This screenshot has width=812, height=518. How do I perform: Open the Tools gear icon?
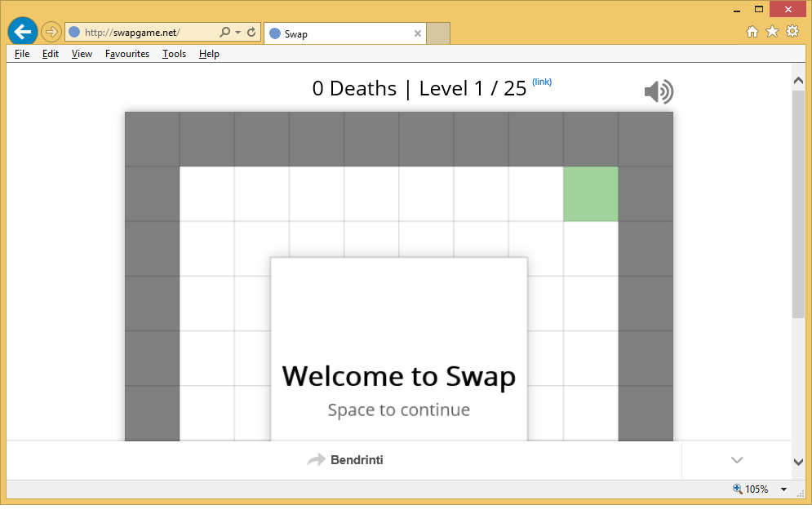click(x=792, y=32)
